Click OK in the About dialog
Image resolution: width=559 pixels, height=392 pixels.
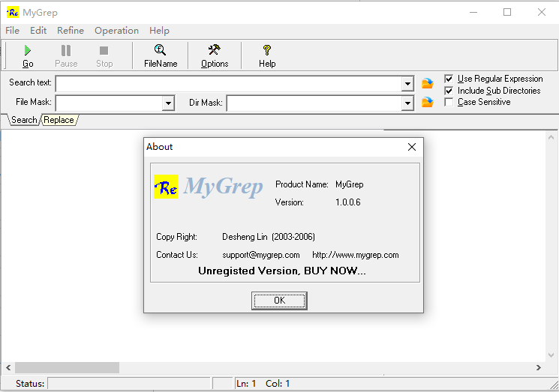[x=279, y=301]
